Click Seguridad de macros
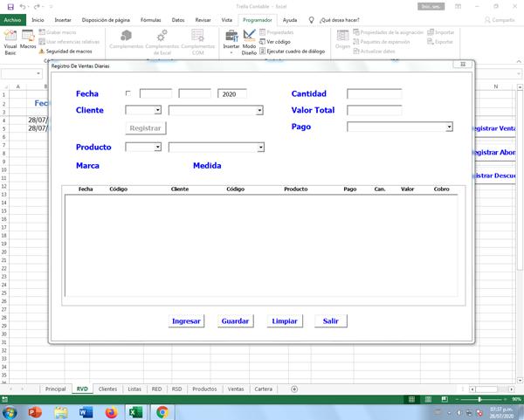 pyautogui.click(x=72, y=52)
